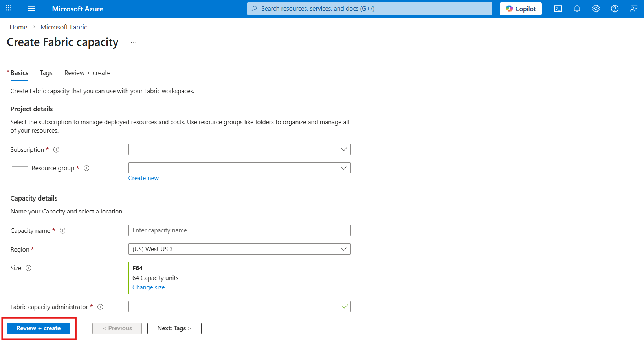This screenshot has height=346, width=644.
Task: Show info tooltip for Subscription
Action: [x=56, y=150]
